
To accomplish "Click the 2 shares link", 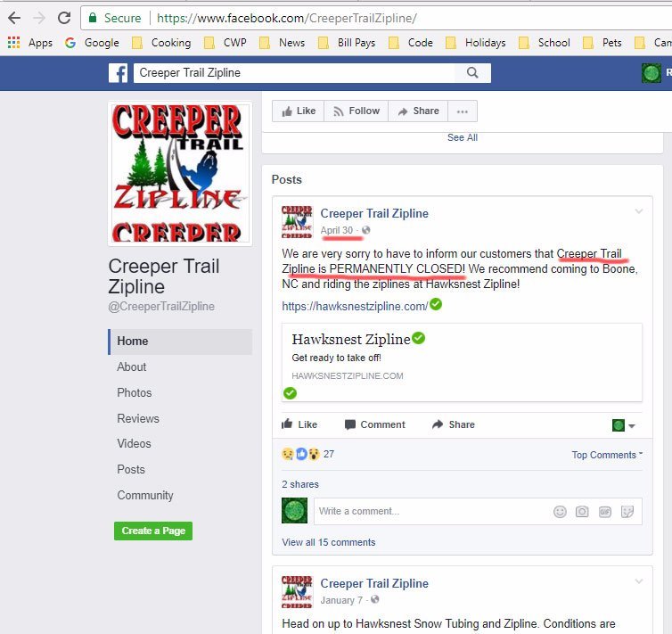I will [x=300, y=484].
